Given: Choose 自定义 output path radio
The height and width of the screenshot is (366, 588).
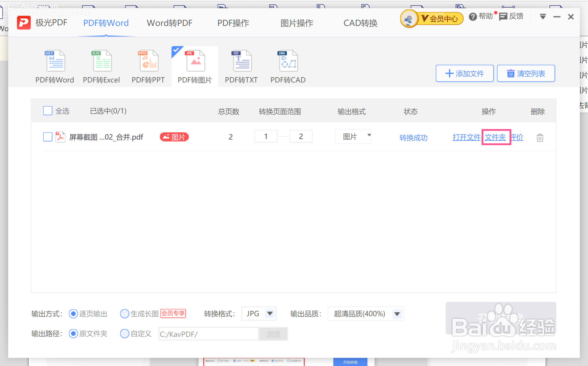Looking at the screenshot, I should (125, 333).
